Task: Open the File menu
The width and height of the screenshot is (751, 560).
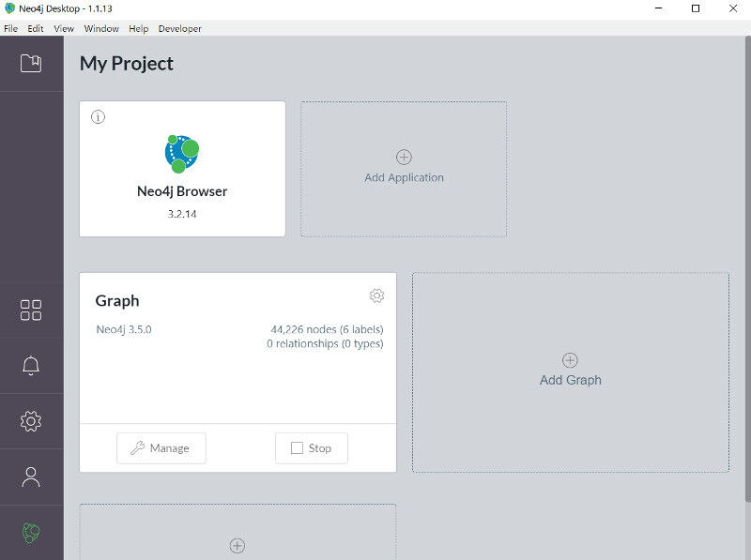Action: tap(11, 29)
